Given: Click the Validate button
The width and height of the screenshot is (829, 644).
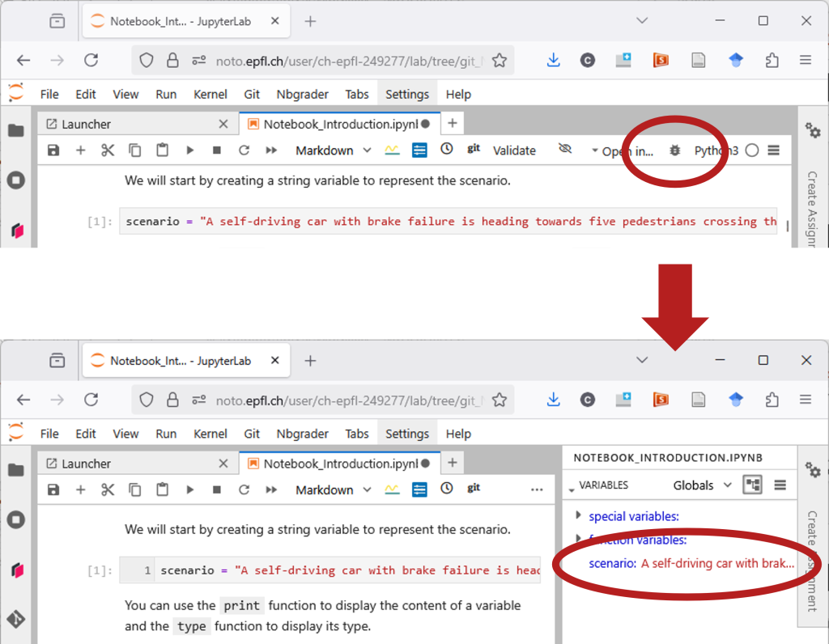Looking at the screenshot, I should 514,150.
